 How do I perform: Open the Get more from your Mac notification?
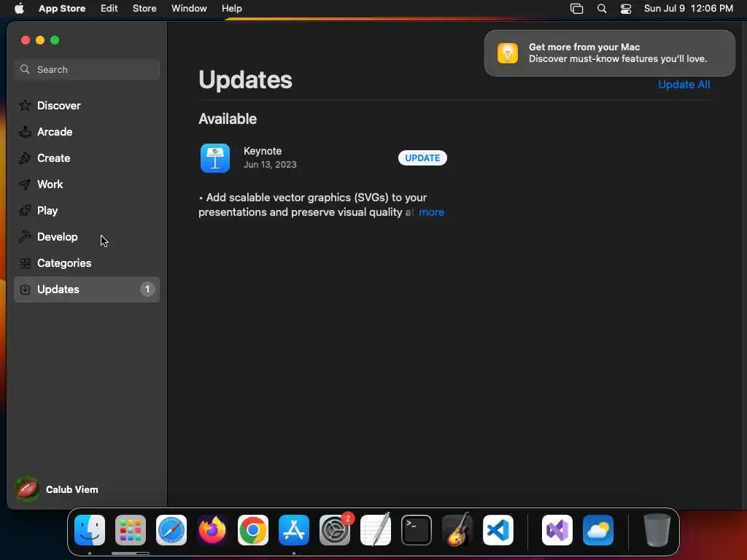[609, 52]
